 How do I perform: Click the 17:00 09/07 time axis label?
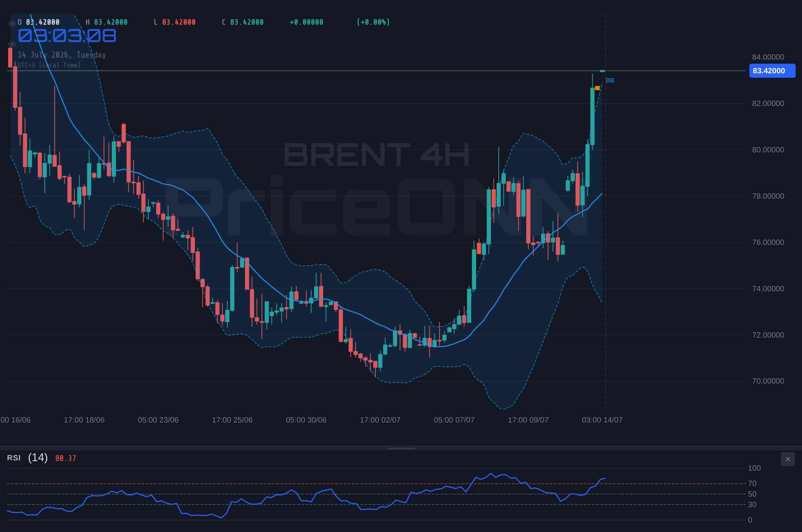click(x=528, y=420)
